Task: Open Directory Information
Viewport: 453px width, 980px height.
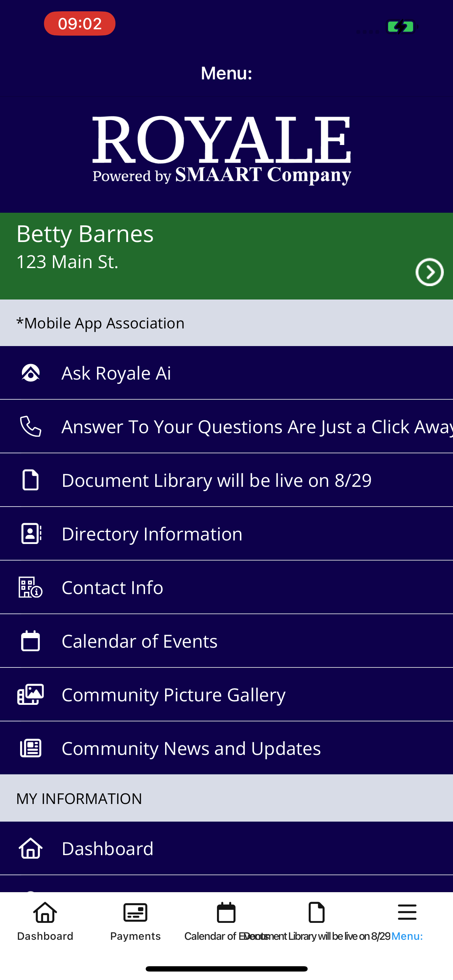Action: coord(226,534)
